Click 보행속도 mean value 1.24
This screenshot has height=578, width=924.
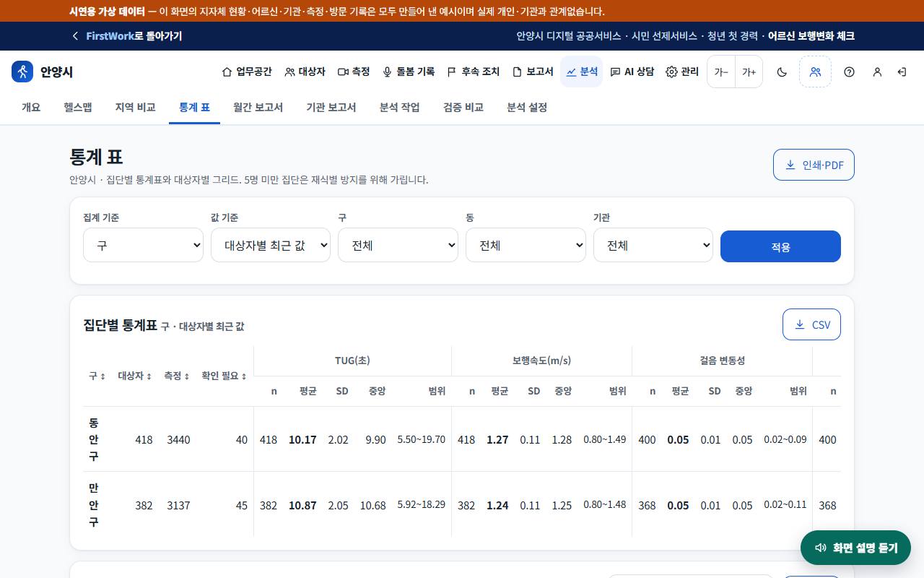pyautogui.click(x=497, y=505)
